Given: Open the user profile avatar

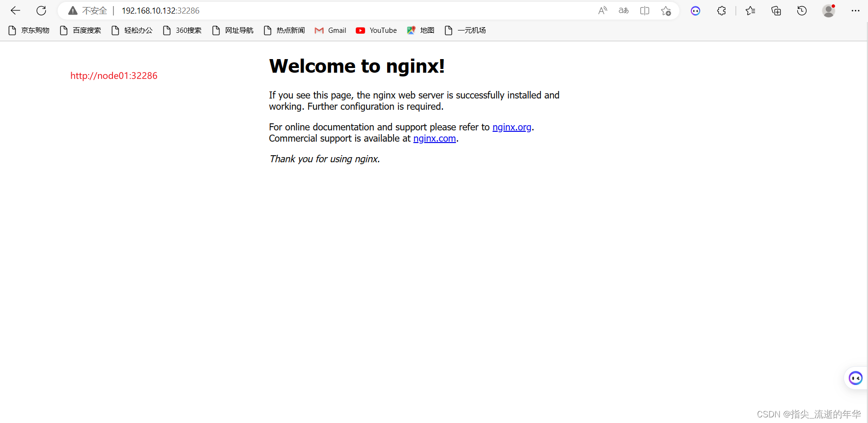Looking at the screenshot, I should [829, 10].
